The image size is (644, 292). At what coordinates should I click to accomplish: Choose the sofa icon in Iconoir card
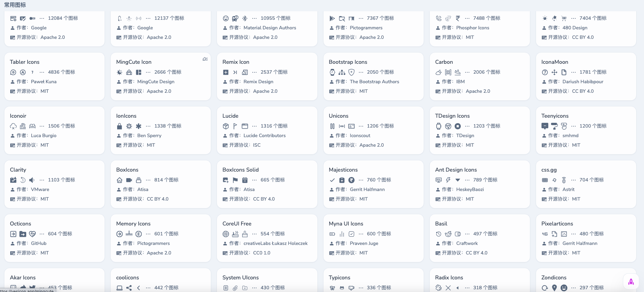click(x=32, y=126)
